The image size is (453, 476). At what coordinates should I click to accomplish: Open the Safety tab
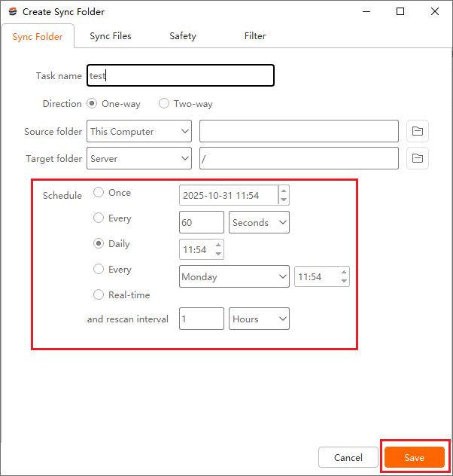[183, 36]
